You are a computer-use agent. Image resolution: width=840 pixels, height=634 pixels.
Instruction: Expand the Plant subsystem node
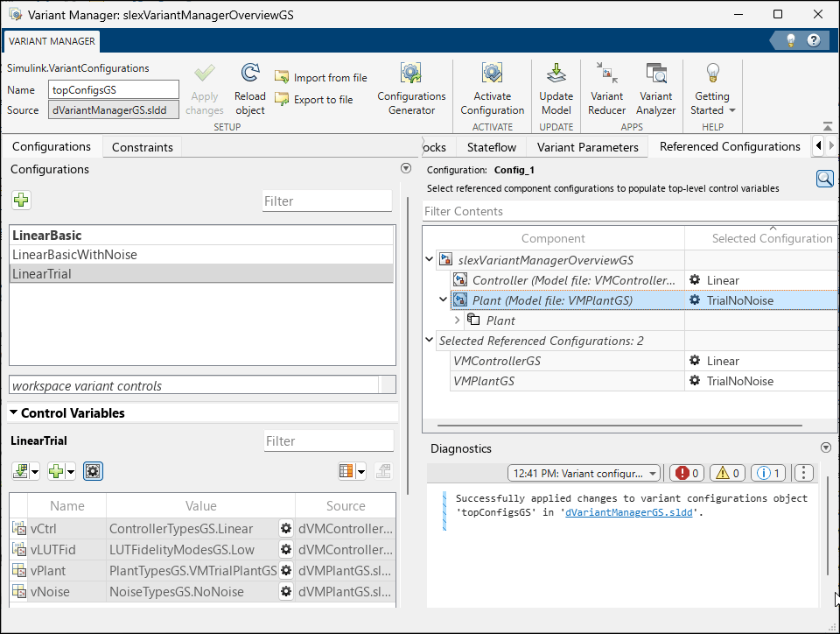[457, 320]
